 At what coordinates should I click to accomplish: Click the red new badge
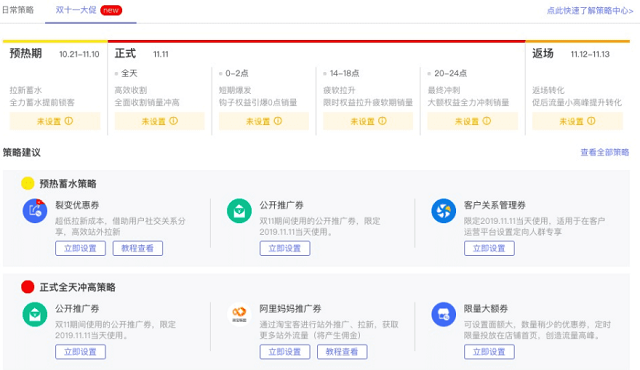point(111,10)
